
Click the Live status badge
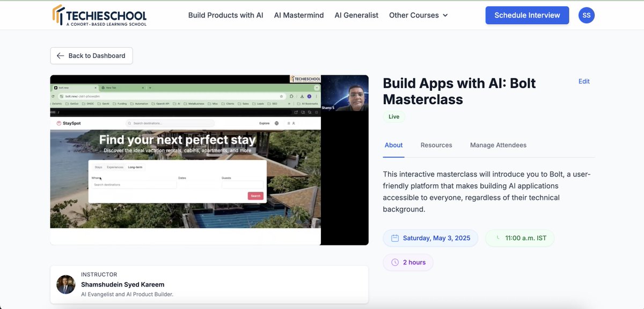click(394, 117)
